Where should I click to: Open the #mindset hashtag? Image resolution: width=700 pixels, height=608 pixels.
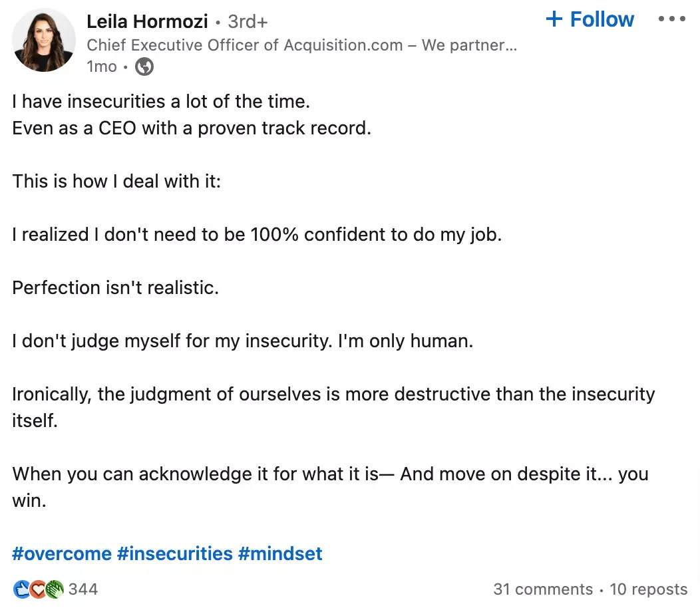(x=280, y=553)
